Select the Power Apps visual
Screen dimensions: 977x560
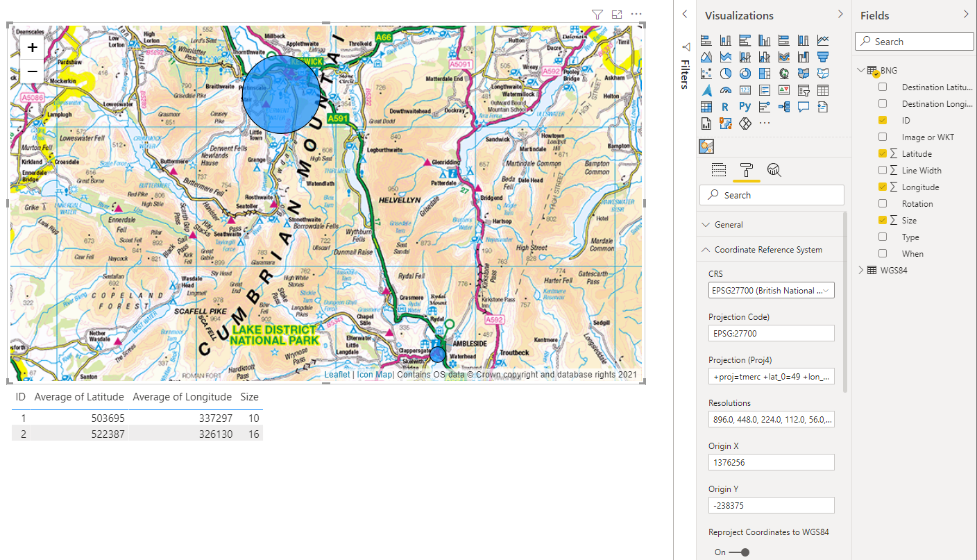[x=745, y=124]
